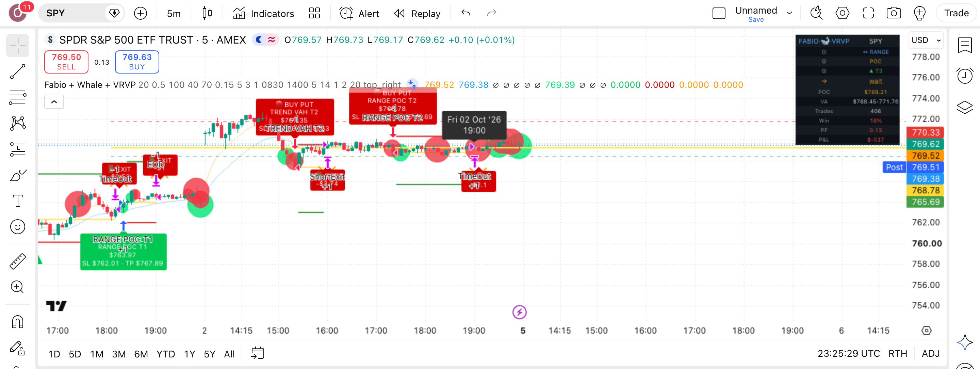Open the USD currency dropdown

click(x=926, y=40)
